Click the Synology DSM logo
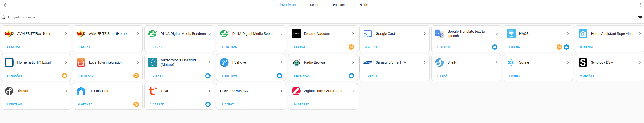 pos(583,62)
